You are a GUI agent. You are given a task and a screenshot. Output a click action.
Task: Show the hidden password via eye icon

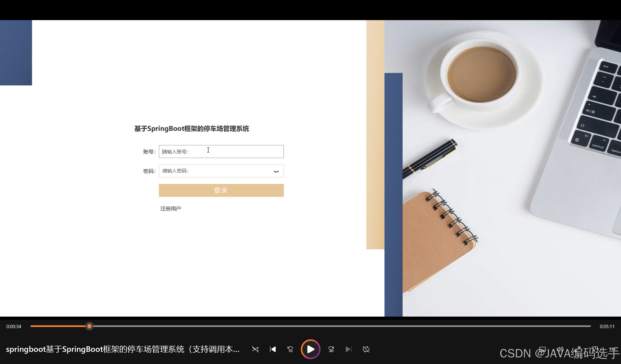[276, 171]
